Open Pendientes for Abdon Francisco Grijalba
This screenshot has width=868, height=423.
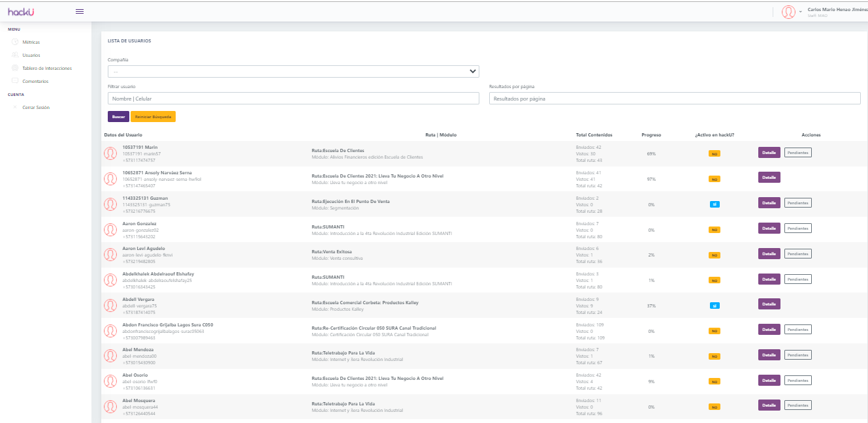click(798, 329)
